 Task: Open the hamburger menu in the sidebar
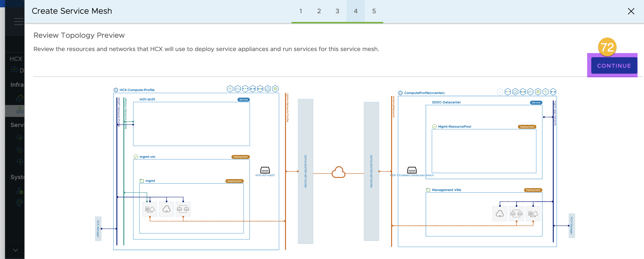click(x=19, y=22)
